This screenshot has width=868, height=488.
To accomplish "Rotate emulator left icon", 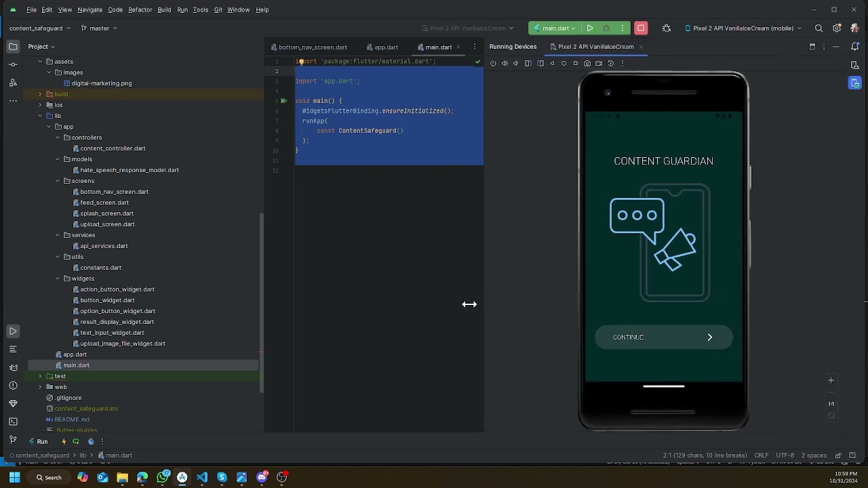I will coord(528,63).
